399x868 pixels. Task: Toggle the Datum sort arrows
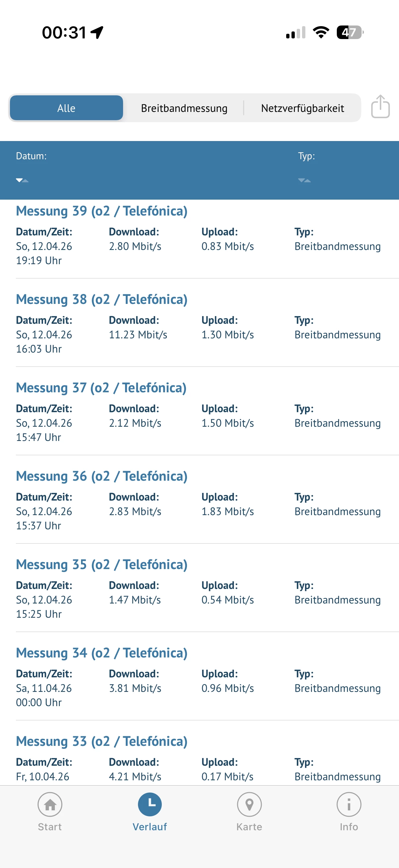22,180
